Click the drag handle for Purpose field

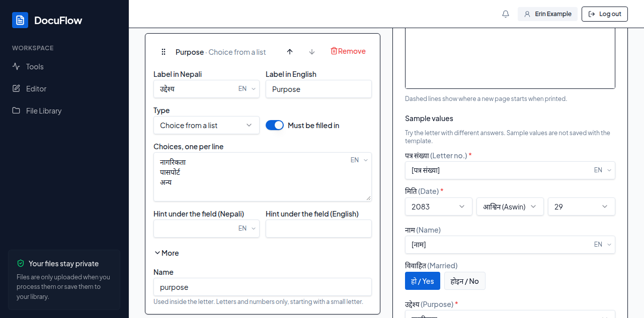164,52
